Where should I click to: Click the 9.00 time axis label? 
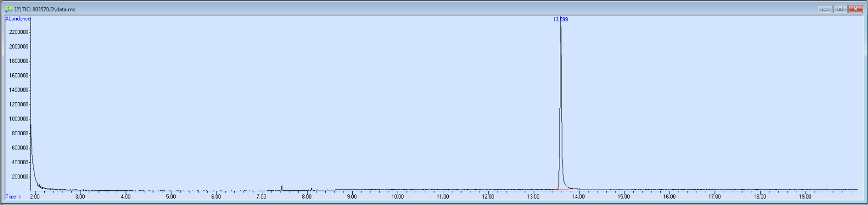point(352,197)
